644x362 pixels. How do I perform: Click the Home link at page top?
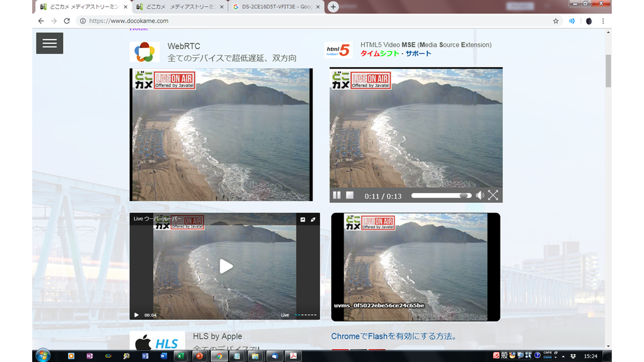(139, 28)
